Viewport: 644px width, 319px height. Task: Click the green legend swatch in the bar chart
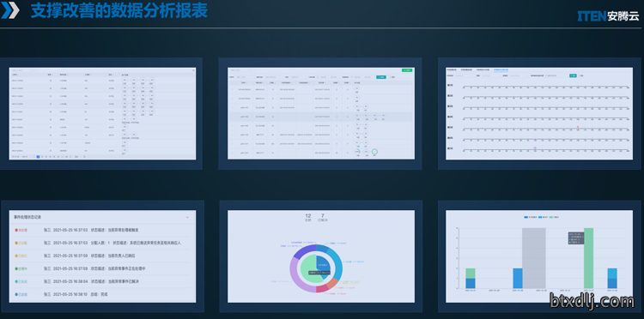tap(551, 217)
